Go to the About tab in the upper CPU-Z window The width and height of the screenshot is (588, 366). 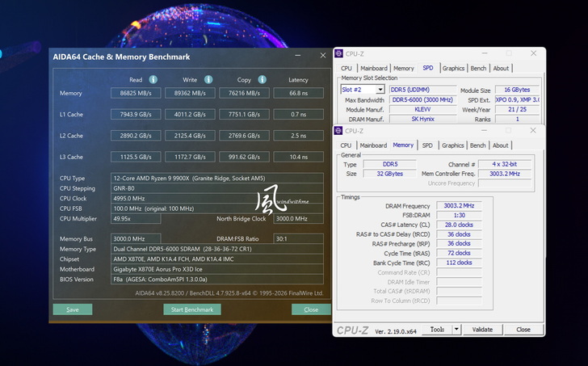501,69
